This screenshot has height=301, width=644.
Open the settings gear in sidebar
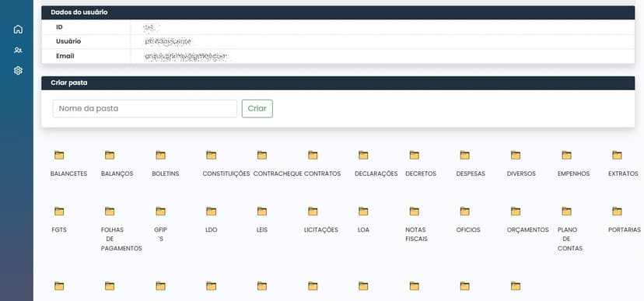click(x=18, y=71)
